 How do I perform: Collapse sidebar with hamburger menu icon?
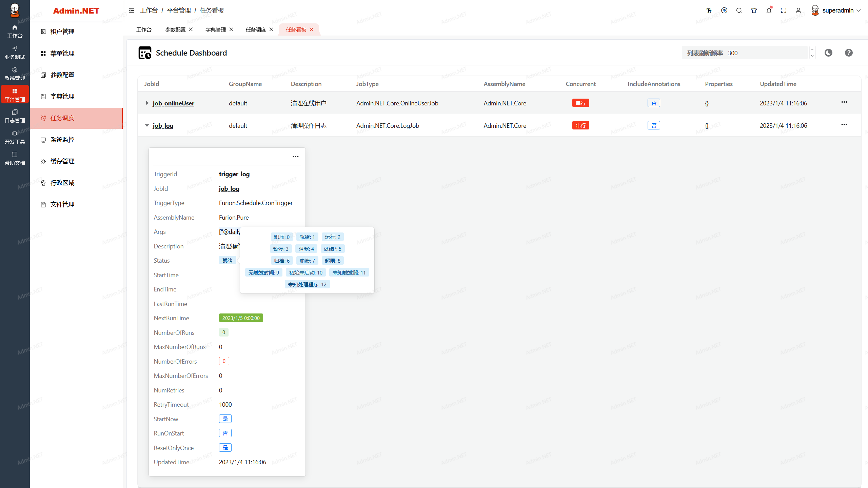(x=132, y=11)
